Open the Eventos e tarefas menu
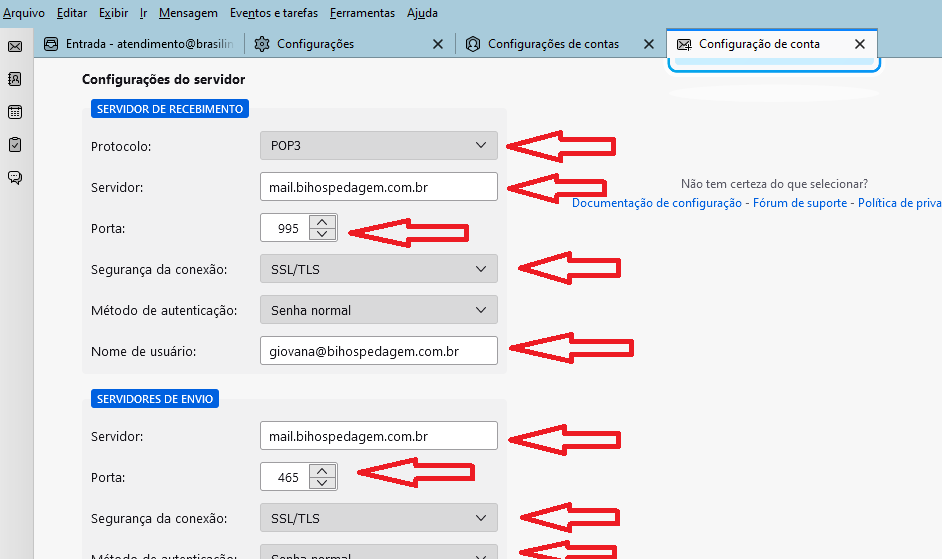 coord(274,13)
